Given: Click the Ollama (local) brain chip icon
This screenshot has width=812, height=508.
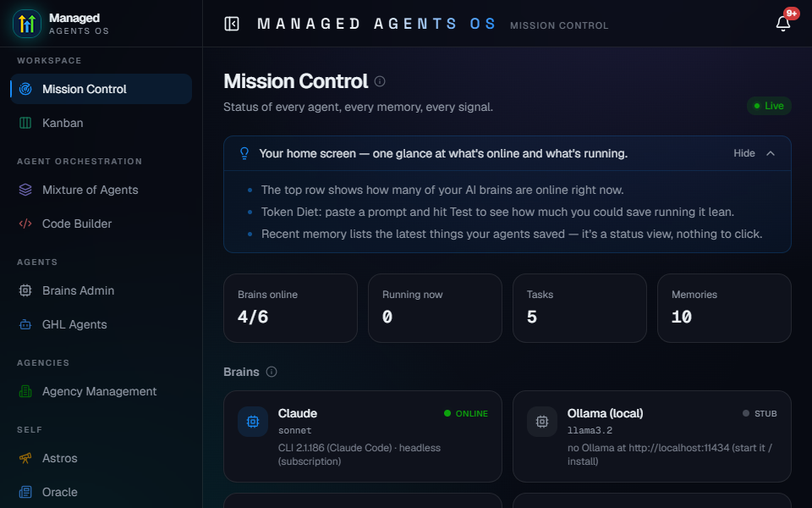Looking at the screenshot, I should click(x=541, y=422).
